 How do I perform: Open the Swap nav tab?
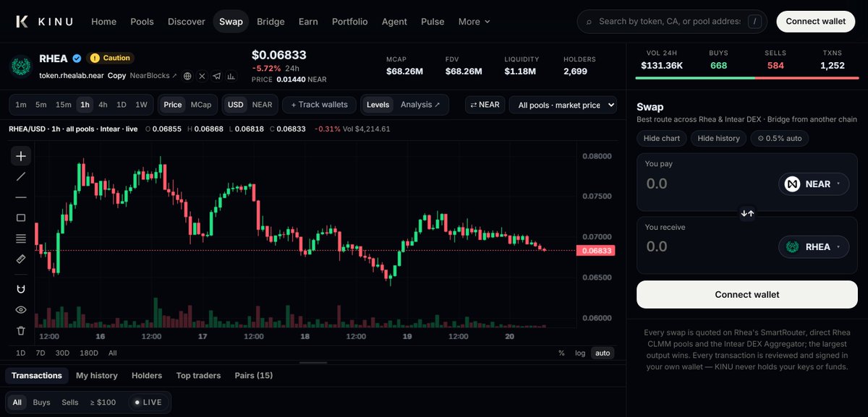click(231, 22)
